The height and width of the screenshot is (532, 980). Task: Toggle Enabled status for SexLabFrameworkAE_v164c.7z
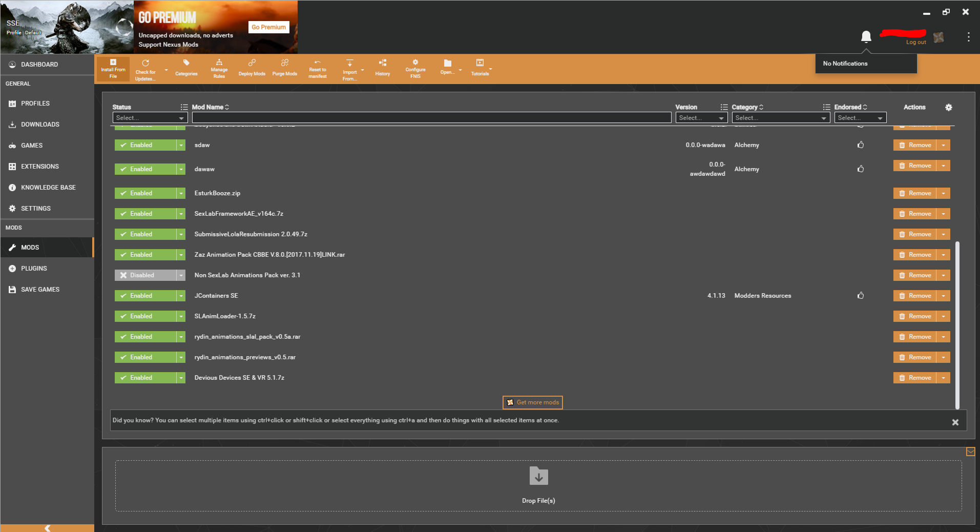pos(146,214)
